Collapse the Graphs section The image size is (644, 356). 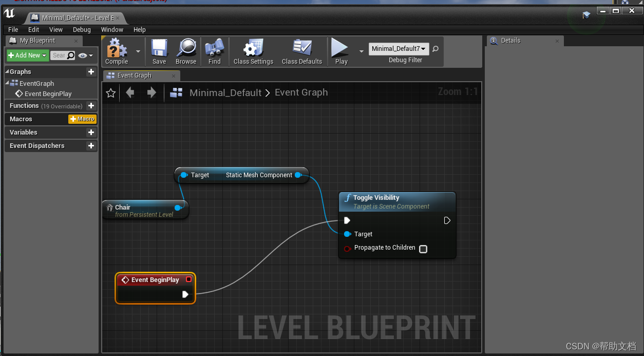pos(7,72)
